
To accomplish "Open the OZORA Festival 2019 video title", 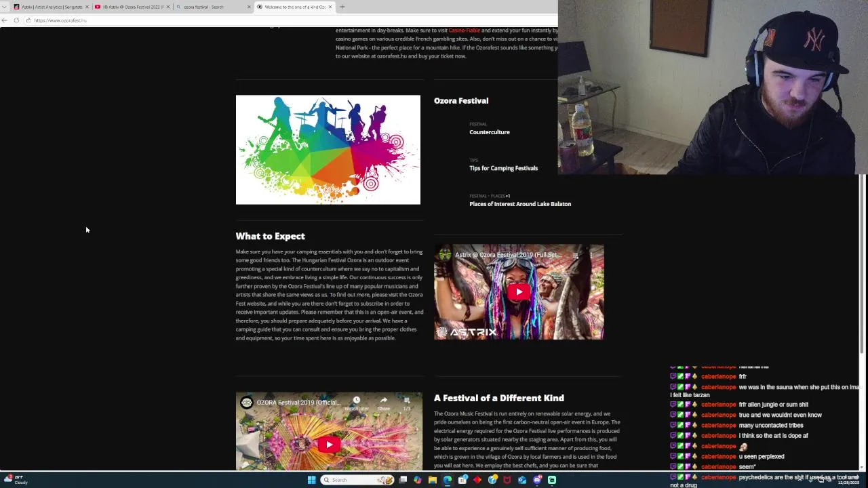I will 298,403.
